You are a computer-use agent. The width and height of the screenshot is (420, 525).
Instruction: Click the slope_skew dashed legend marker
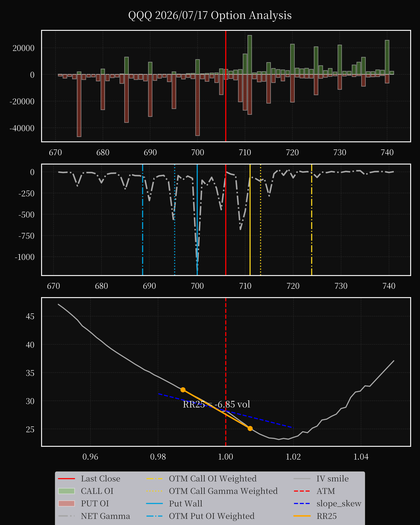(x=302, y=503)
